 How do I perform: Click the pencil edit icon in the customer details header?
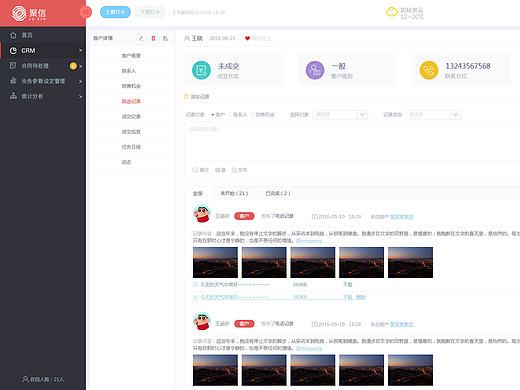coord(141,38)
